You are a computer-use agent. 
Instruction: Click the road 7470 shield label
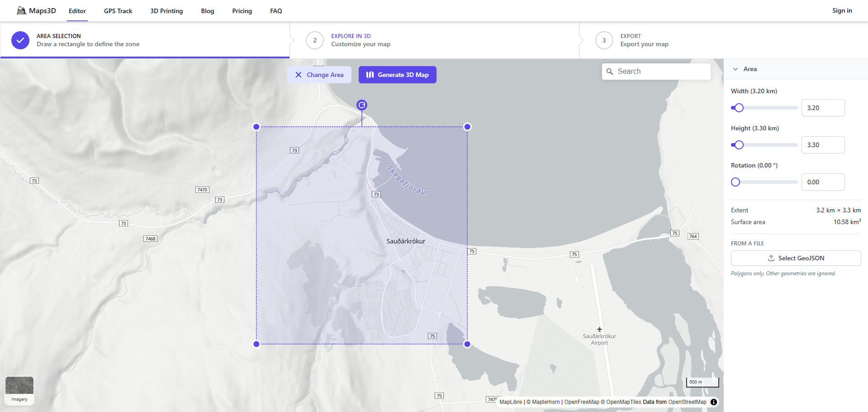coord(203,190)
